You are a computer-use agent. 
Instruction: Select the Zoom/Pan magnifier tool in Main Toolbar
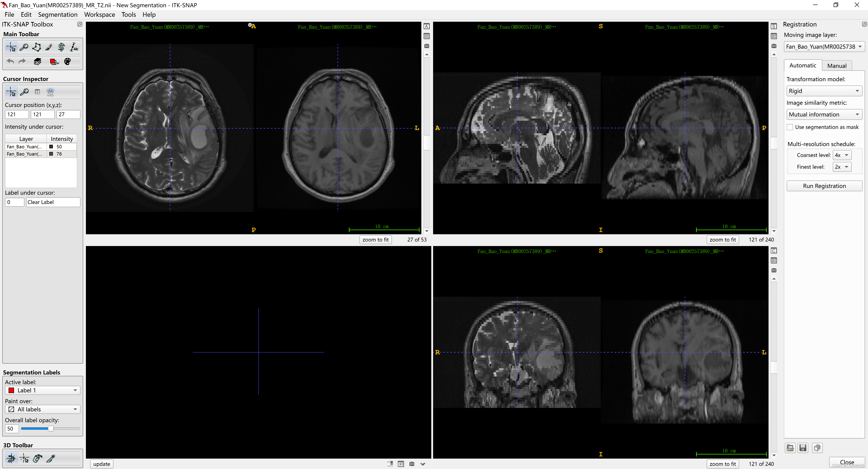tap(24, 47)
